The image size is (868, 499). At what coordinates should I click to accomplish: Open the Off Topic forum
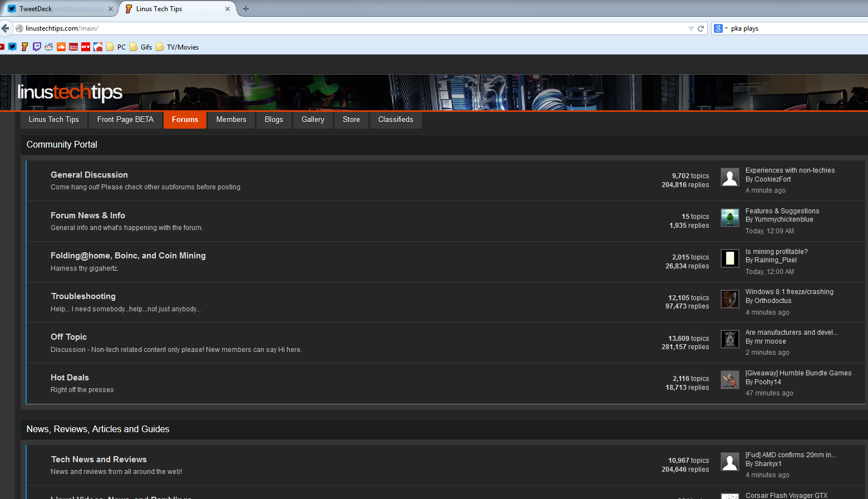click(x=68, y=337)
